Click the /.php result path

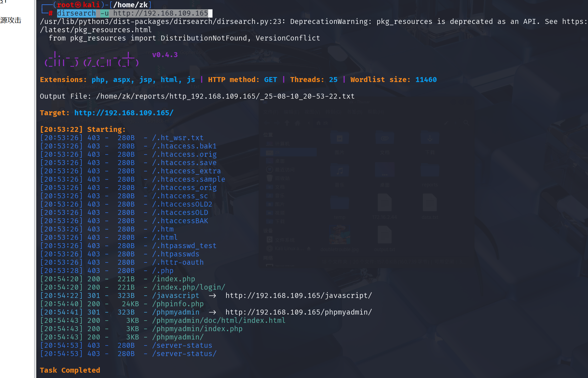(163, 271)
